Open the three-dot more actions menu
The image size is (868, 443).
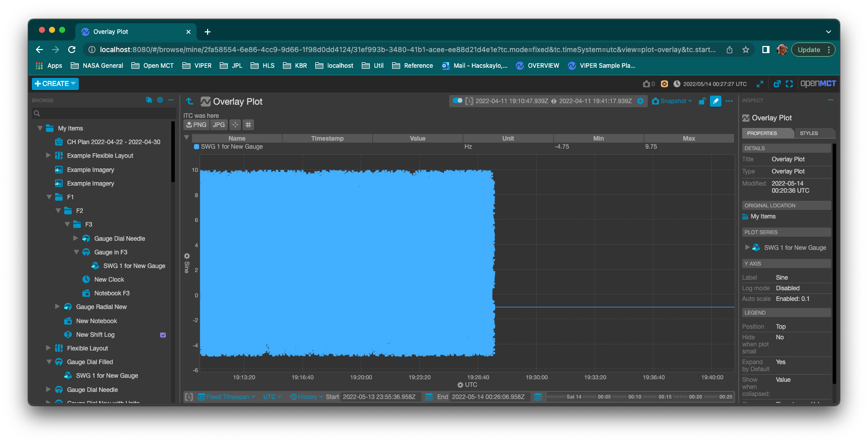tap(729, 101)
